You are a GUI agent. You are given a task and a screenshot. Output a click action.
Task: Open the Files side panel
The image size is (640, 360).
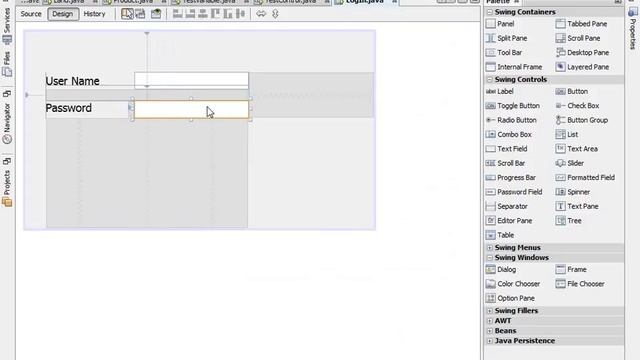click(x=7, y=63)
